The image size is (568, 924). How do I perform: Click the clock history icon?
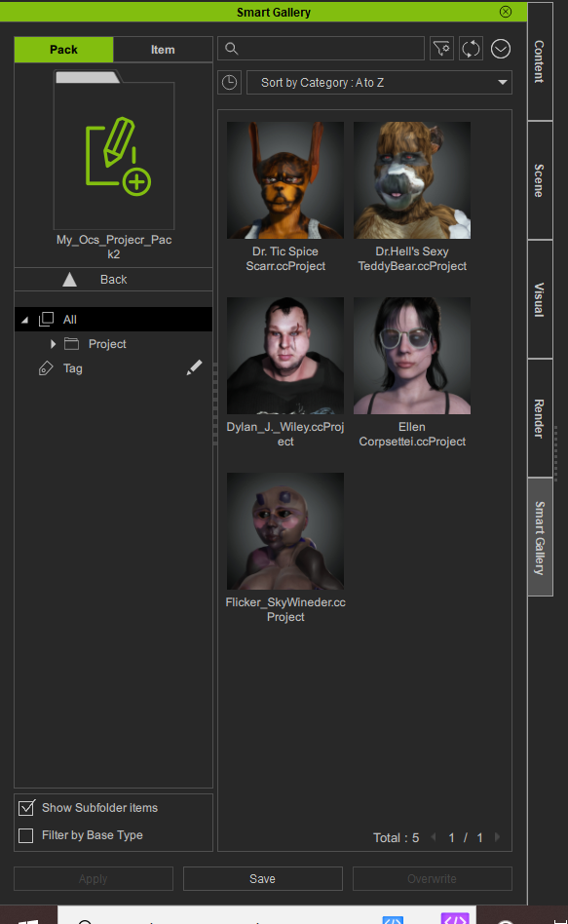click(229, 83)
